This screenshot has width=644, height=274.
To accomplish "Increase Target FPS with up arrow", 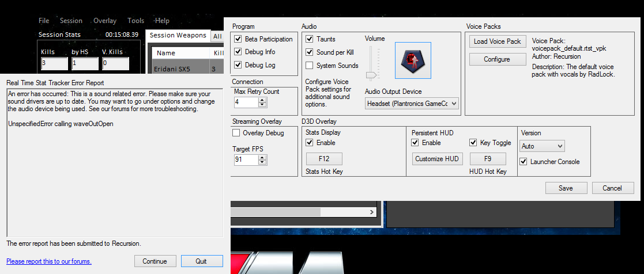I will click(262, 158).
